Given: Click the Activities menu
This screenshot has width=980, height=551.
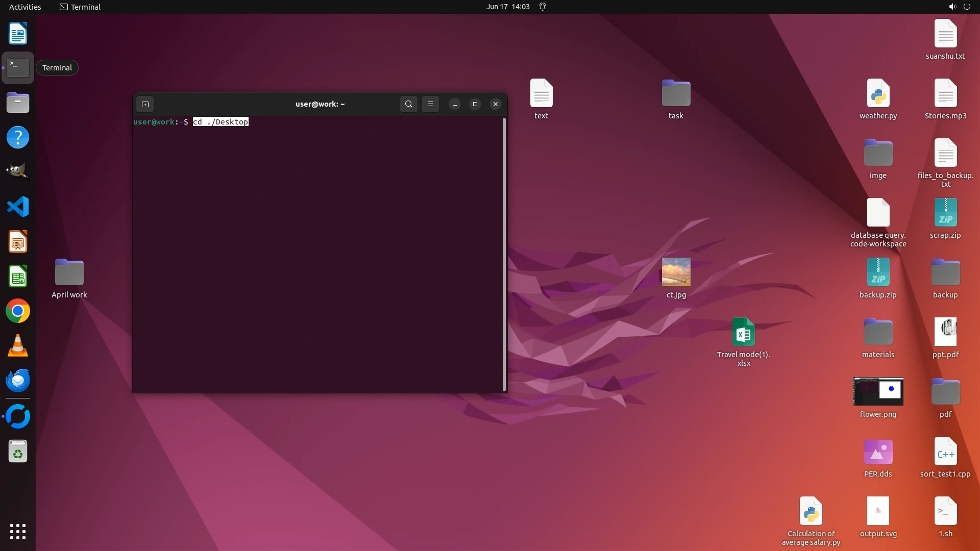Looking at the screenshot, I should point(25,7).
